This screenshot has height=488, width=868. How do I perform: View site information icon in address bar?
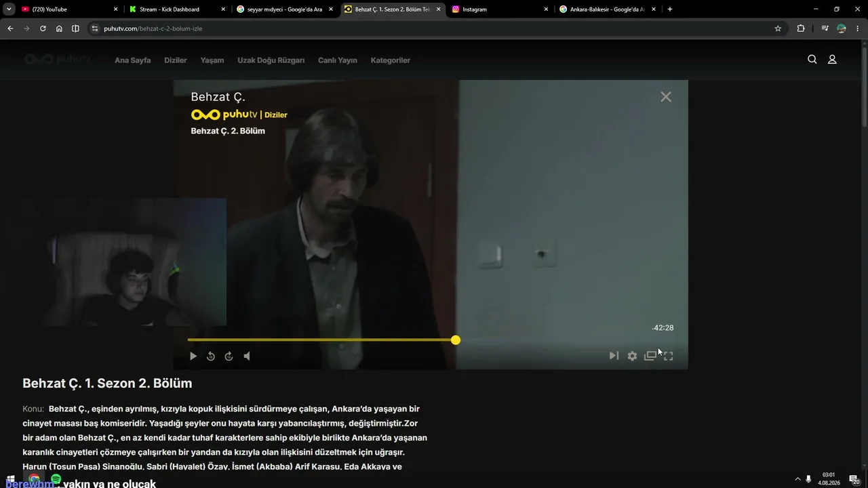(x=95, y=28)
